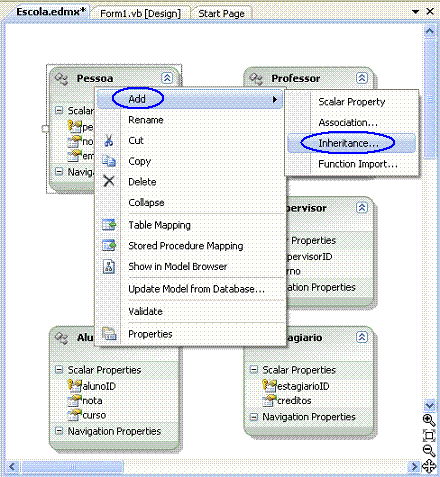Collapse Scalar Properties in Aluno entity
This screenshot has width=440, height=477.
(x=59, y=370)
